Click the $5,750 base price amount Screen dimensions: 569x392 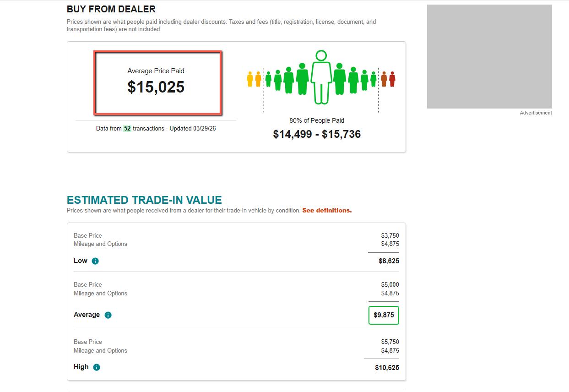[x=390, y=342]
